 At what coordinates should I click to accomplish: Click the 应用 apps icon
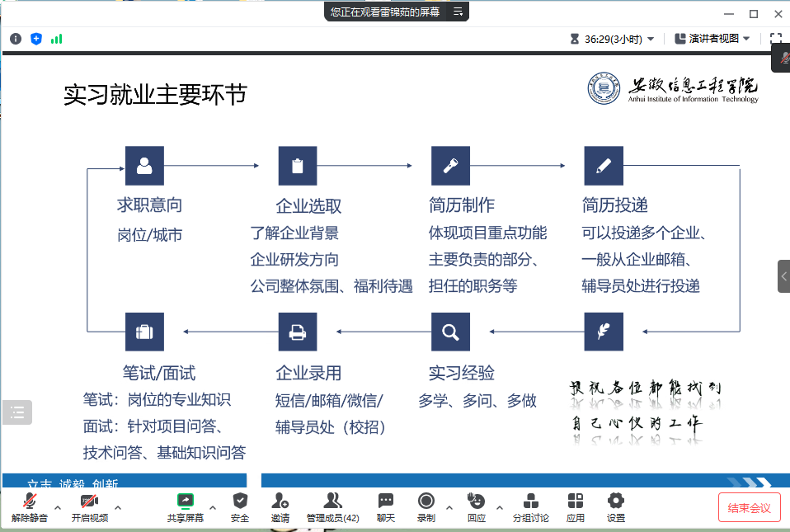[x=575, y=505]
